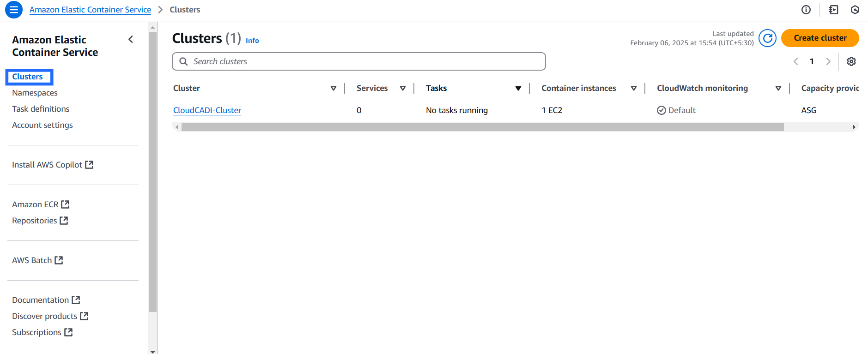The width and height of the screenshot is (868, 354).
Task: Collapse the side navigation panel
Action: [x=131, y=40]
